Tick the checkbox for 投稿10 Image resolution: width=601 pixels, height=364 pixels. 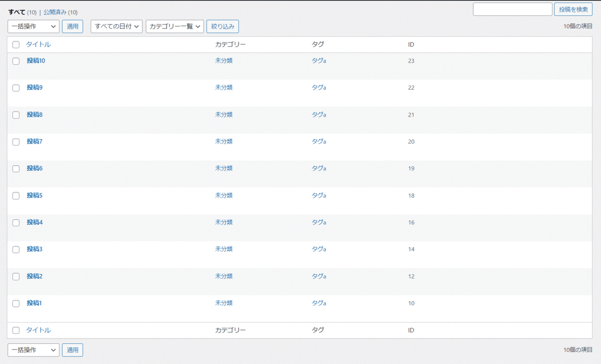(x=16, y=61)
